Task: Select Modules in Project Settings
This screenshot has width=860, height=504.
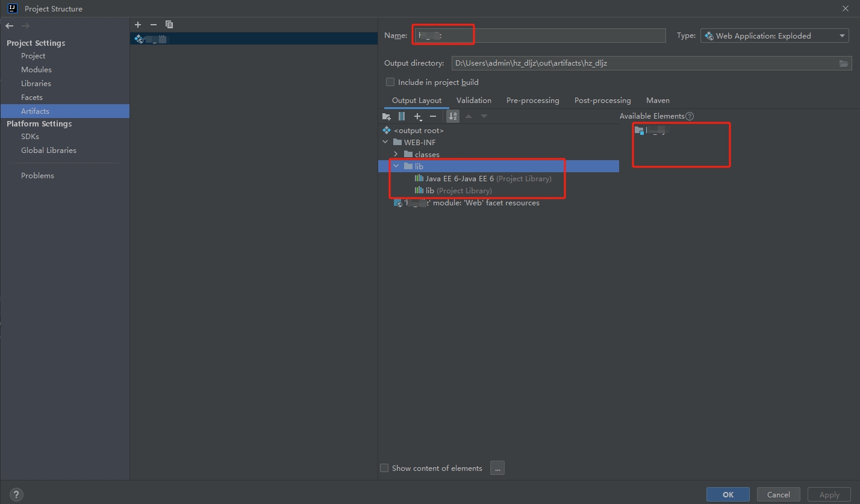Action: coord(36,70)
